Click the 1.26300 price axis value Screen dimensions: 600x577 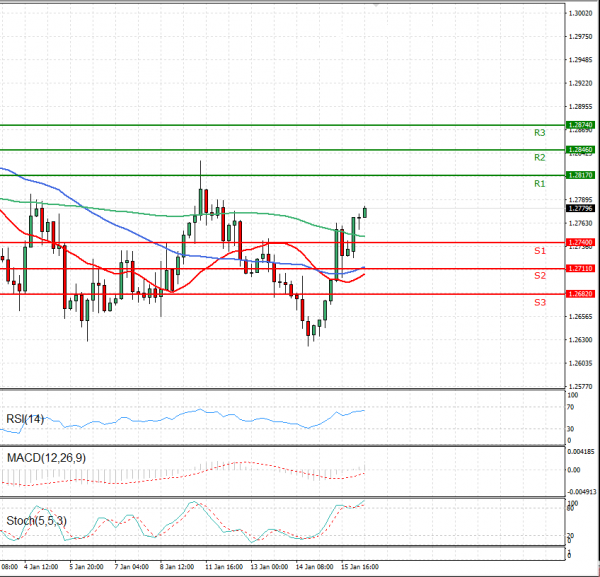(x=580, y=340)
